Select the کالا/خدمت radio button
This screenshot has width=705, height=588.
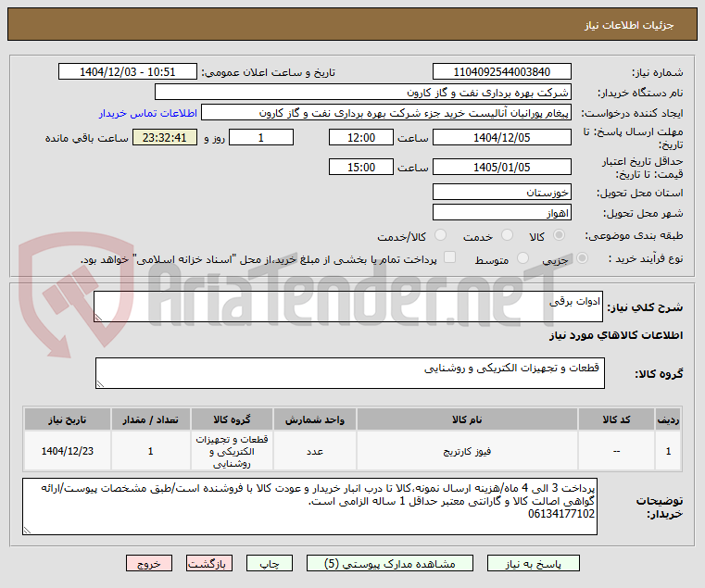(x=441, y=235)
